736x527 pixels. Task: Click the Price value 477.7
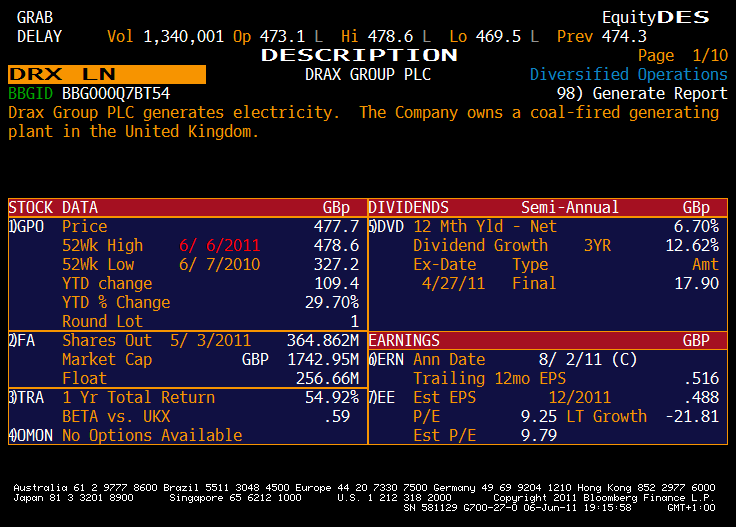point(337,227)
